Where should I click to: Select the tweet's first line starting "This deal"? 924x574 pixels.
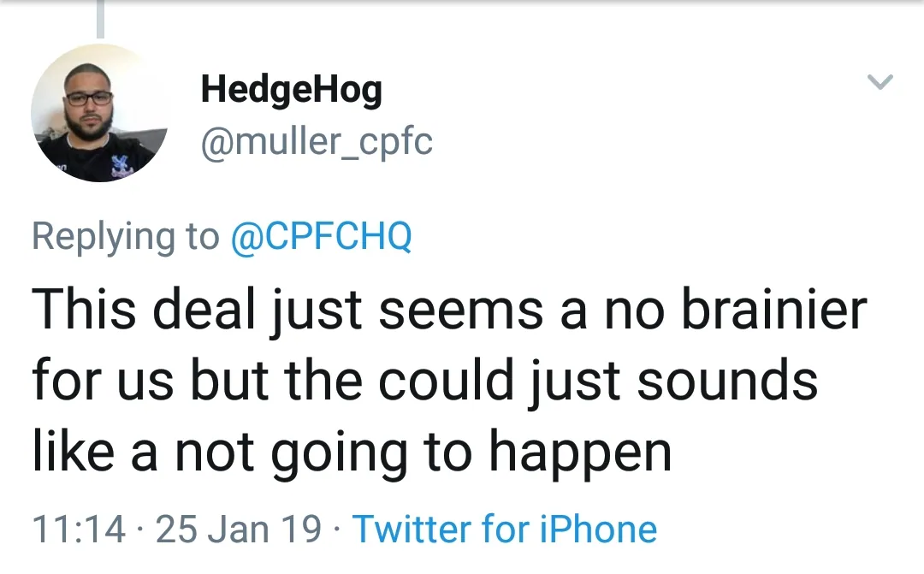coord(449,309)
